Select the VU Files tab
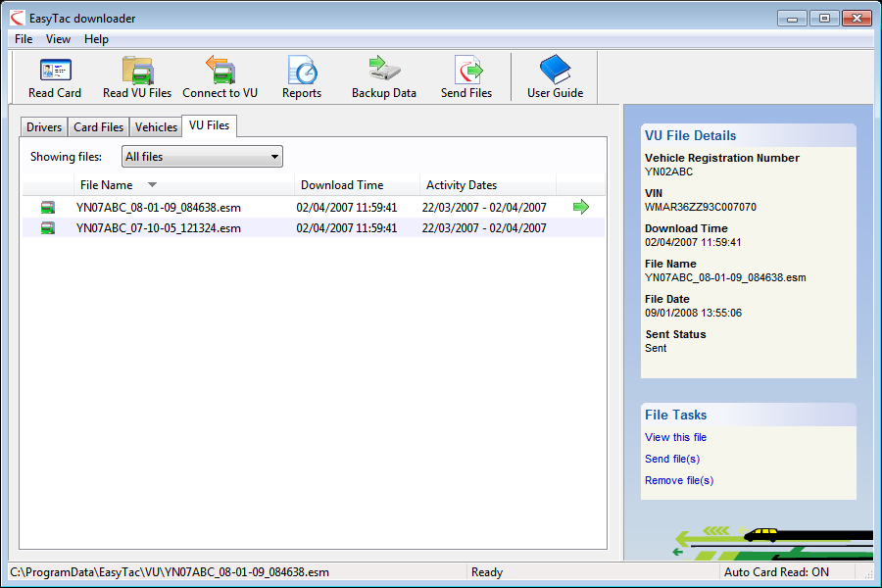 (x=210, y=125)
